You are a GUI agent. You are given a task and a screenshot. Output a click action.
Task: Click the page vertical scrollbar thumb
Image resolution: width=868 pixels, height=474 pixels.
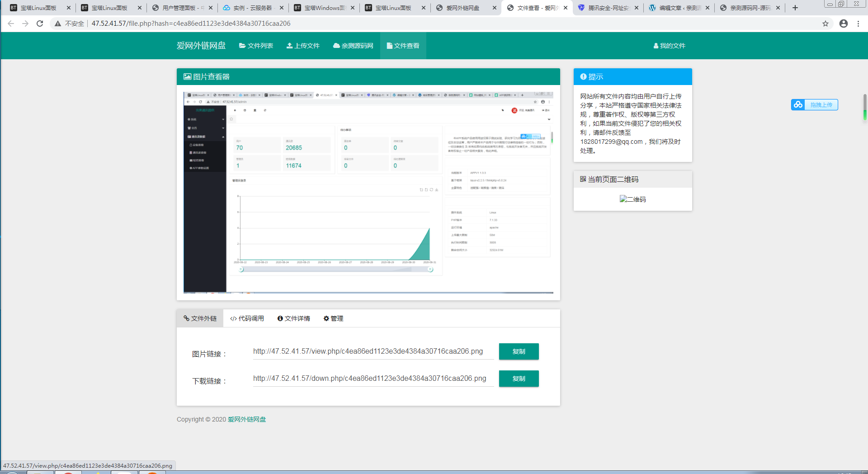(x=865, y=107)
